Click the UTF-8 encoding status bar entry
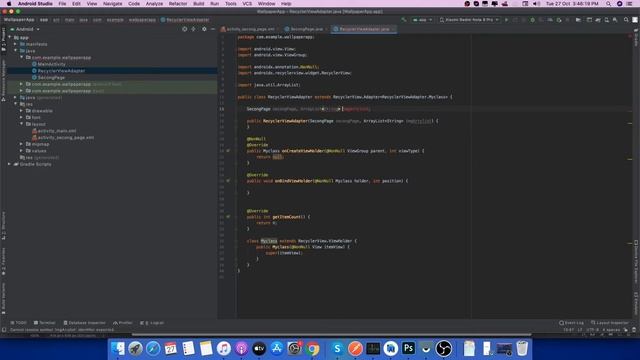Viewport: 640px width, 360px height. [x=592, y=330]
